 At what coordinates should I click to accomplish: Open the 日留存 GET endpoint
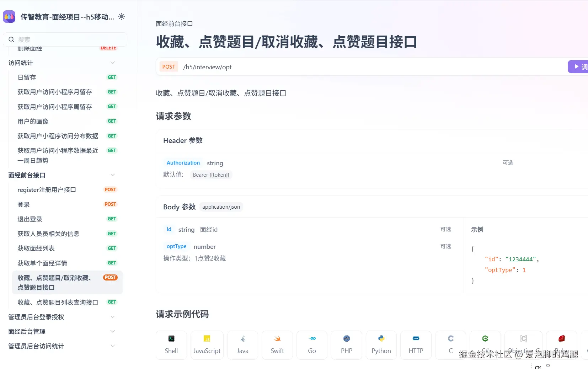tap(68, 77)
